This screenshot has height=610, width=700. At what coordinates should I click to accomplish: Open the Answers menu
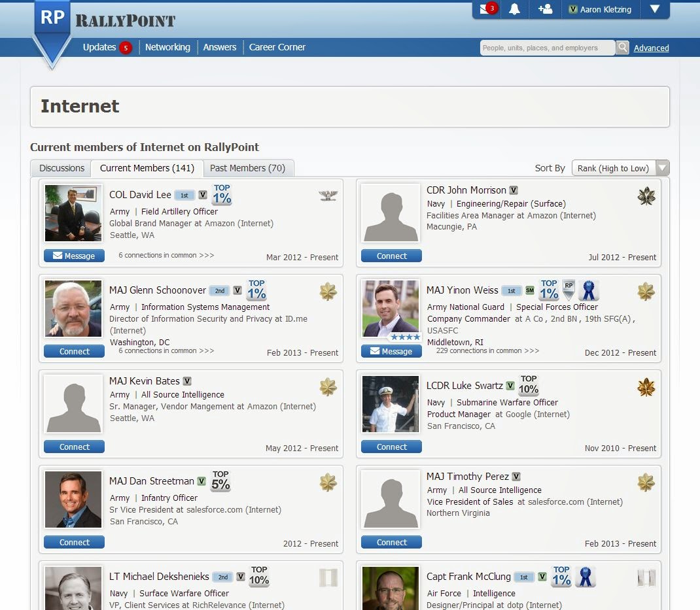point(220,47)
